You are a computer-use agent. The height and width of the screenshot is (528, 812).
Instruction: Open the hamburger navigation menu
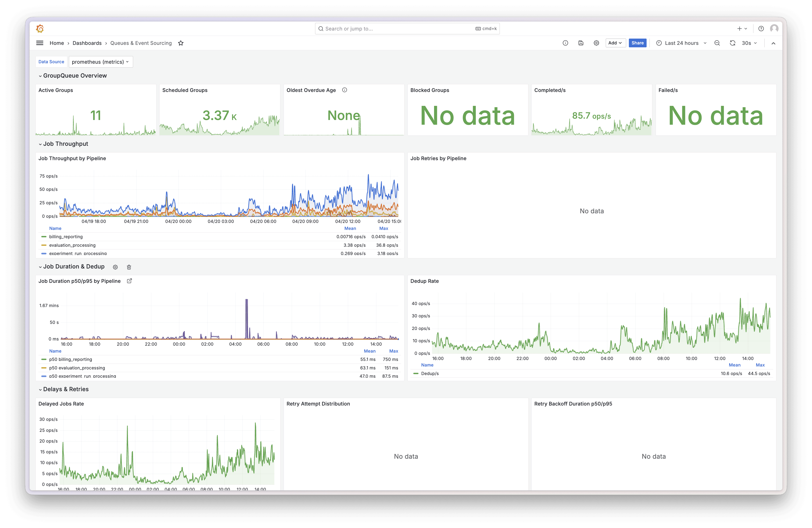pos(40,43)
